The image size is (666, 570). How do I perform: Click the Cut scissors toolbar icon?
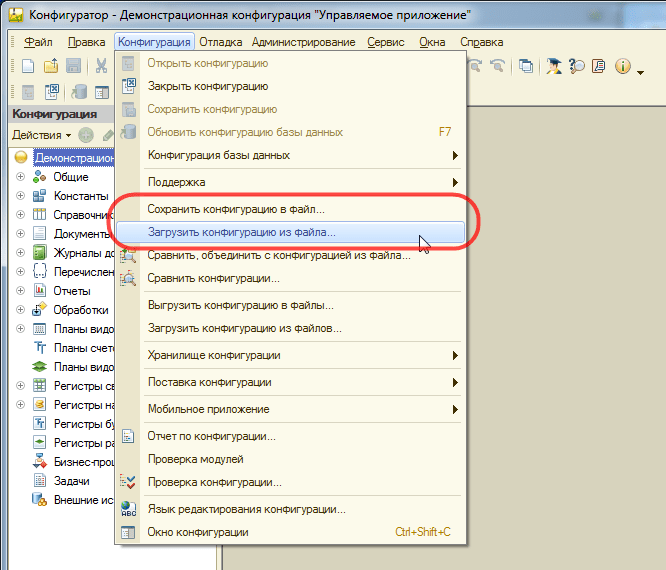(101, 66)
